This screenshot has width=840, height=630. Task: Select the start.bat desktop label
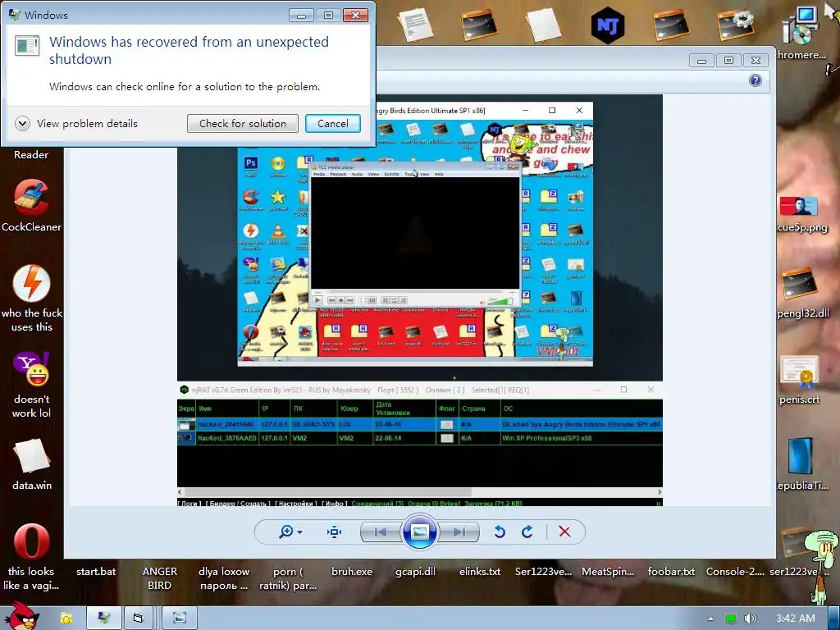(96, 572)
